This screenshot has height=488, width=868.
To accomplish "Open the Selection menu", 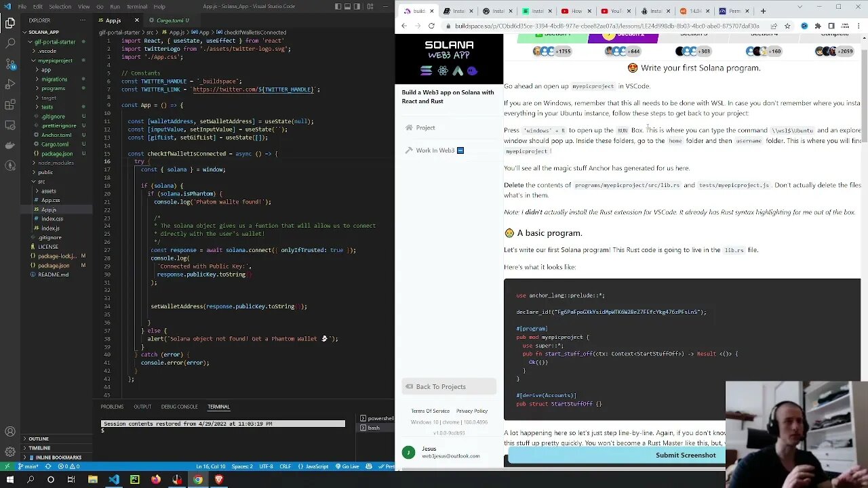I will [x=60, y=7].
